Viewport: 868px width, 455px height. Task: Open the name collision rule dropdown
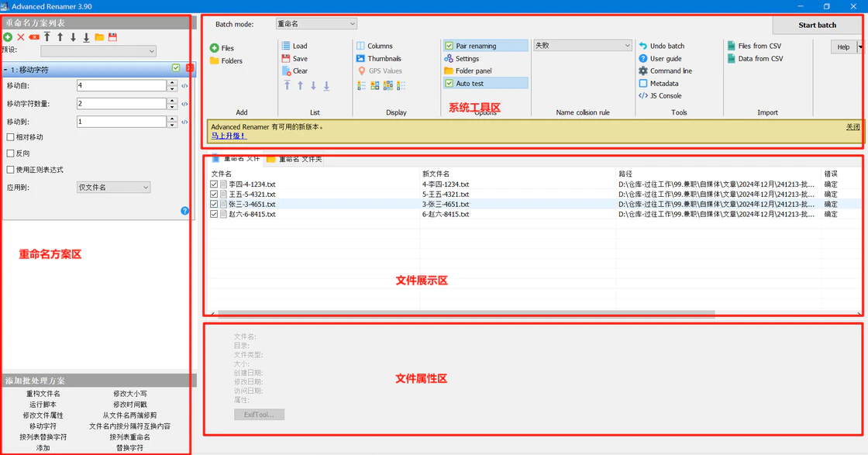582,46
